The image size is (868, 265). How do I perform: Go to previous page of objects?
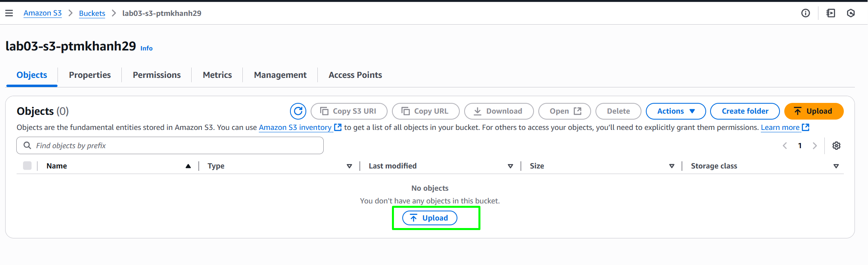click(785, 146)
